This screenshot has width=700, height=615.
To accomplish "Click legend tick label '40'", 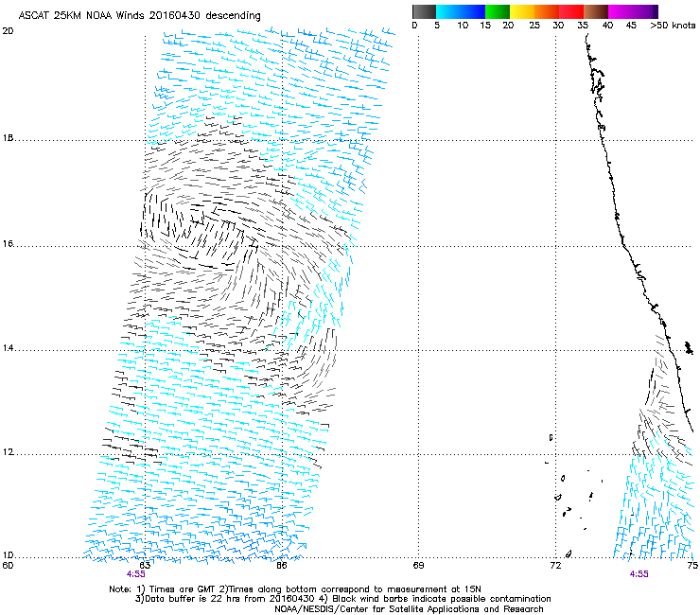I will point(607,26).
